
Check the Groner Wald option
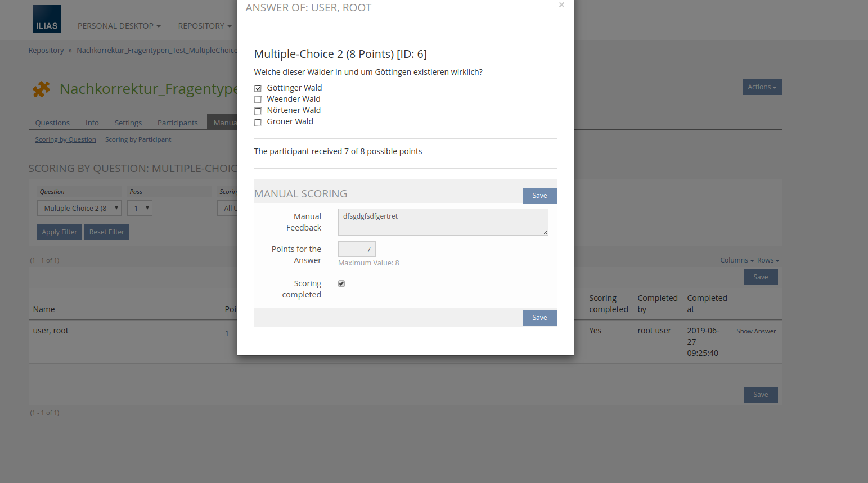(258, 122)
